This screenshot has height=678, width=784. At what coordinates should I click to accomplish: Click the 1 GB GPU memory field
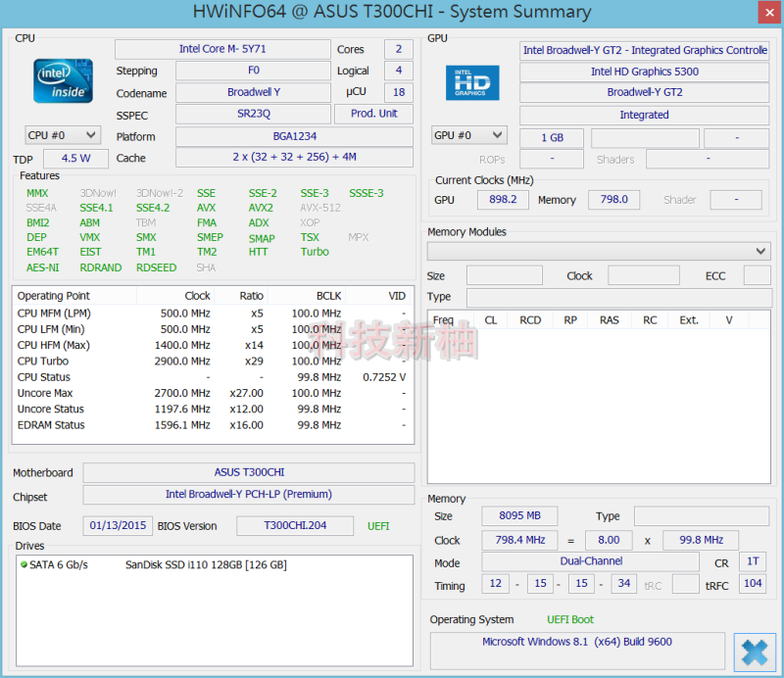tap(552, 138)
